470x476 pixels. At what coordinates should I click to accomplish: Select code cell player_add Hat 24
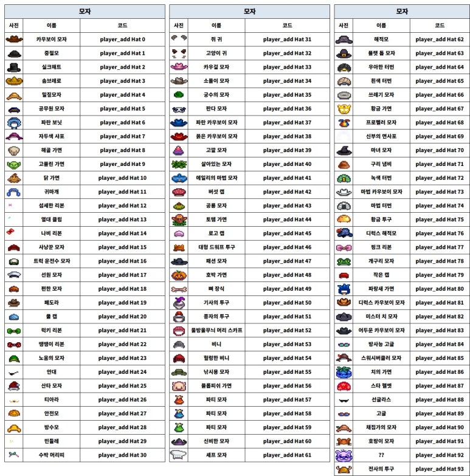[x=122, y=372]
